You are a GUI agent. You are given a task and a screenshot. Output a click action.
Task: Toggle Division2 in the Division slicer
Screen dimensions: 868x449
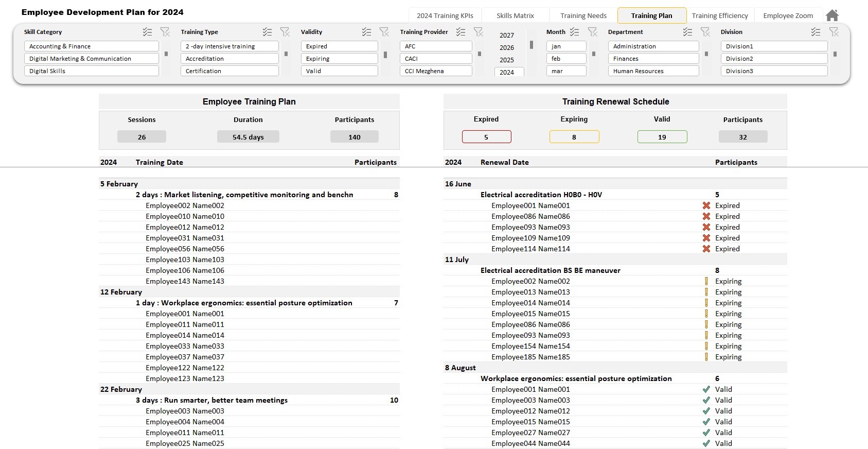(x=774, y=59)
